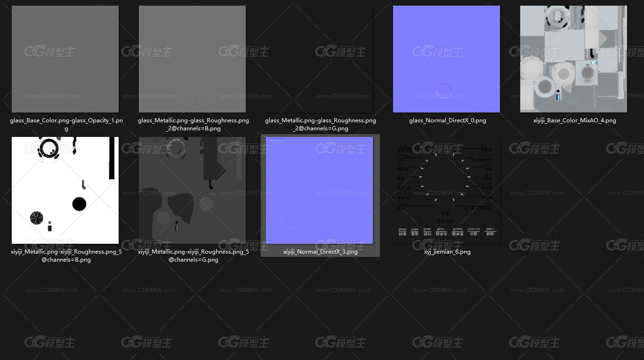This screenshot has width=644, height=360.
Task: Click the label xiyiji_Metallic.png-xiyiji_Roughness.png_5@channels=G.png
Action: (x=193, y=256)
